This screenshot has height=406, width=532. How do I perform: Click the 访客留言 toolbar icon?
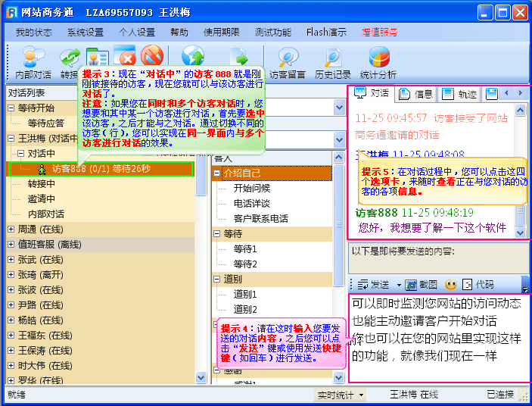(x=287, y=61)
